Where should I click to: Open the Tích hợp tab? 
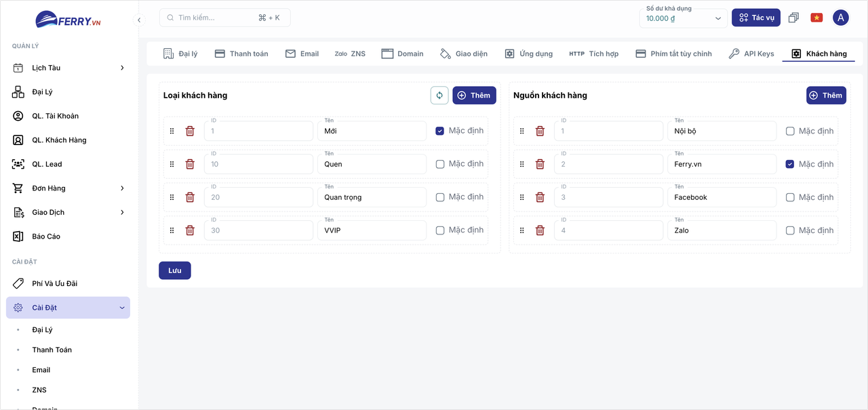[594, 54]
